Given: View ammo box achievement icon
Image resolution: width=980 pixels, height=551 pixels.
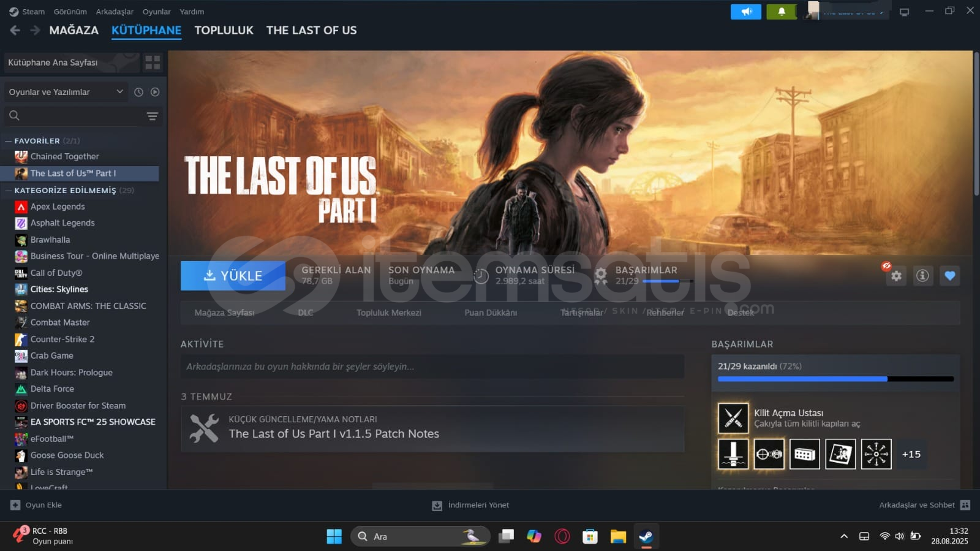Looking at the screenshot, I should point(804,454).
